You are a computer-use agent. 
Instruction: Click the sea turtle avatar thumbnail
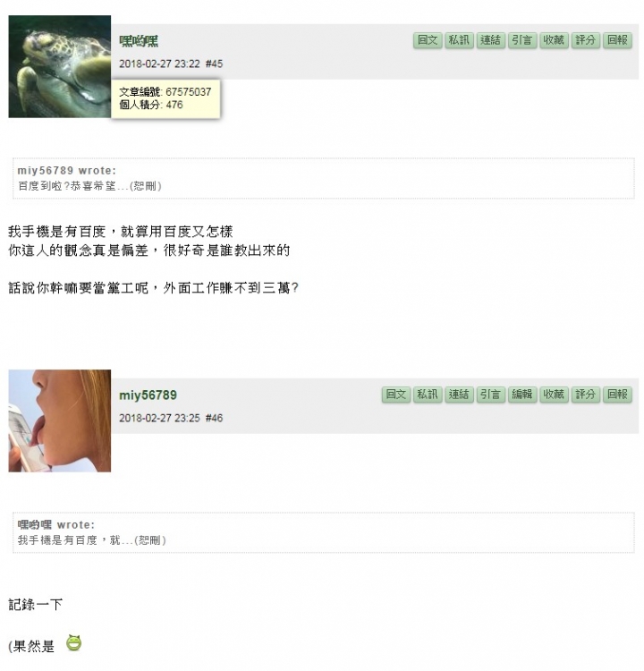pos(59,67)
